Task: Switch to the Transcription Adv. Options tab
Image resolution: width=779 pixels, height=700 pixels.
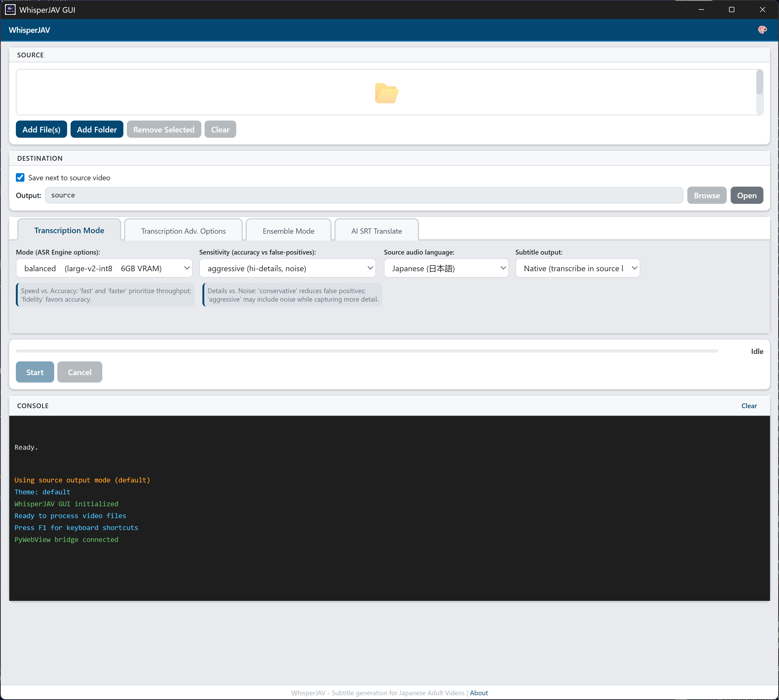Action: point(183,231)
